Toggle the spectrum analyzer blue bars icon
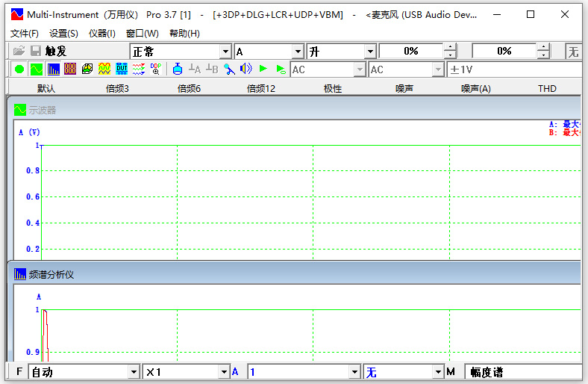 [x=54, y=69]
